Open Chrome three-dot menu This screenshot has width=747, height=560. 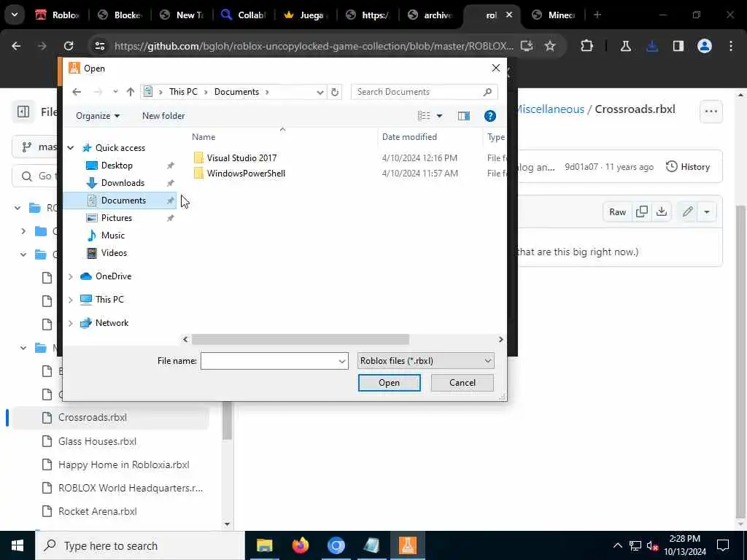click(731, 46)
